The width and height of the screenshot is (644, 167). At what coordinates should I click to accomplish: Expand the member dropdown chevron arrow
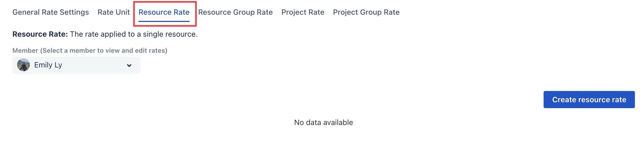tap(129, 66)
